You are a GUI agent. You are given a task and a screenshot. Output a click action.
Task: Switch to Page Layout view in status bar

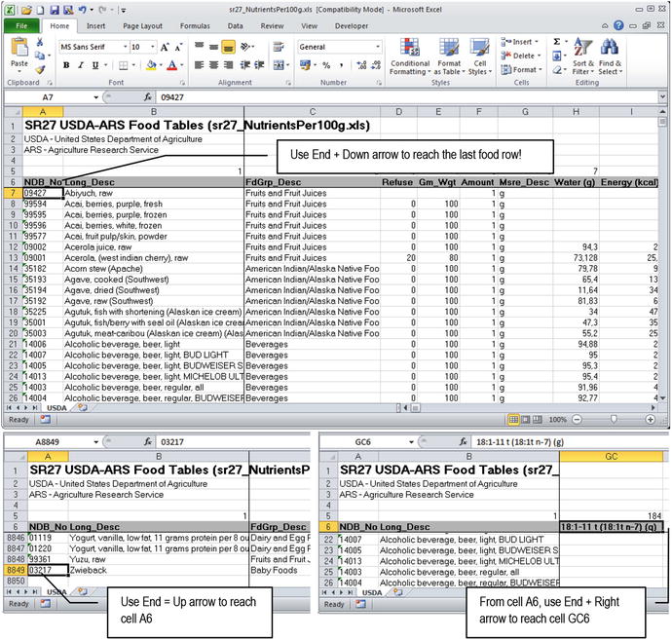point(526,419)
